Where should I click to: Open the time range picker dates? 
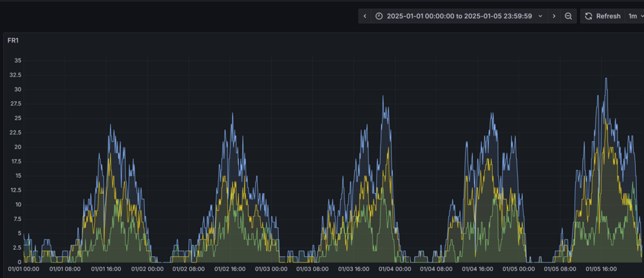click(x=459, y=16)
